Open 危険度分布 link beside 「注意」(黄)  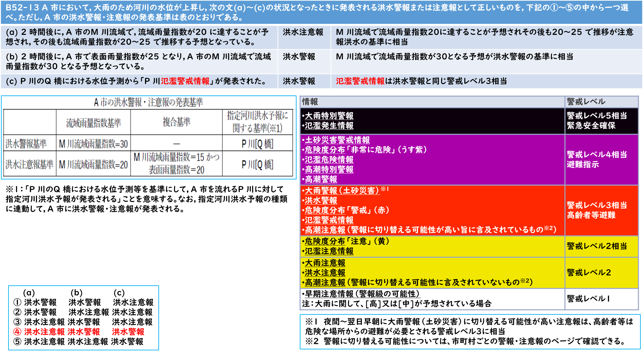point(325,242)
